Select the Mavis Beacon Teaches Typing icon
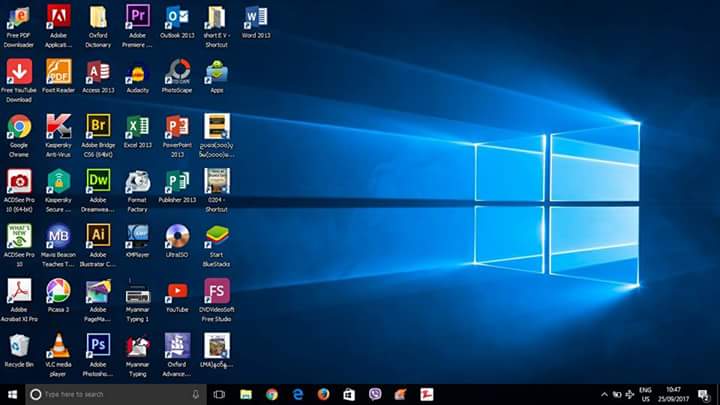This screenshot has height=405, width=720. [58, 245]
